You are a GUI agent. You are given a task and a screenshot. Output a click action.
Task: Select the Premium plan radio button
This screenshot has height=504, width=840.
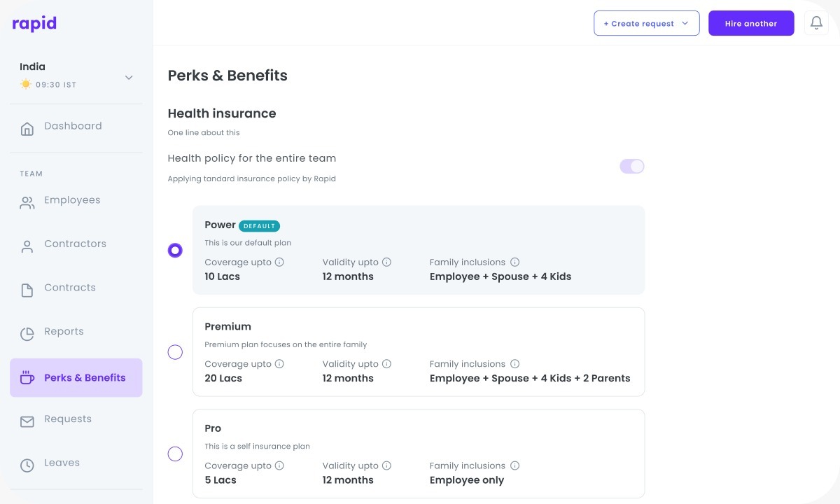[175, 352]
